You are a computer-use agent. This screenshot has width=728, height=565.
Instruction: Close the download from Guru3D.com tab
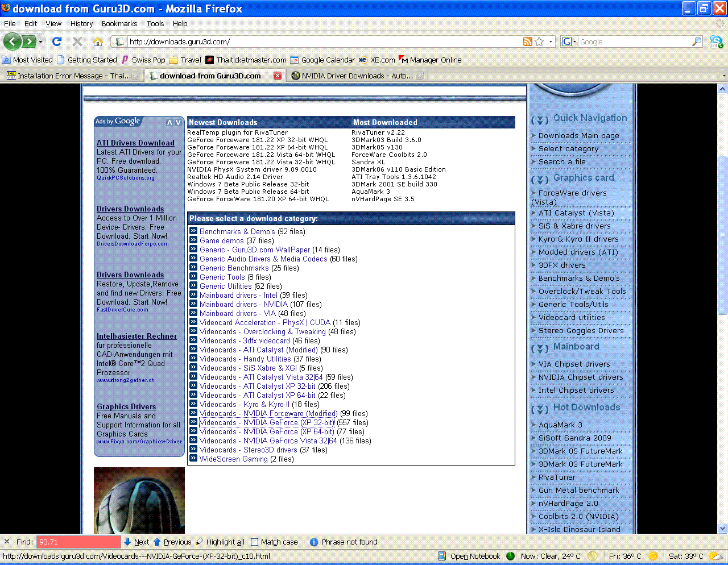[278, 76]
